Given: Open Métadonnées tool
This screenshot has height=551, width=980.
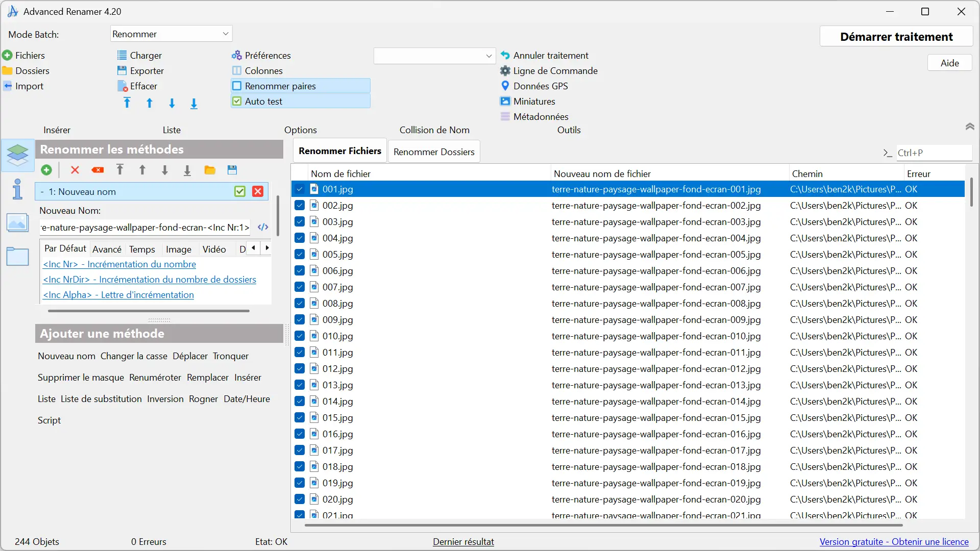Looking at the screenshot, I should point(534,116).
